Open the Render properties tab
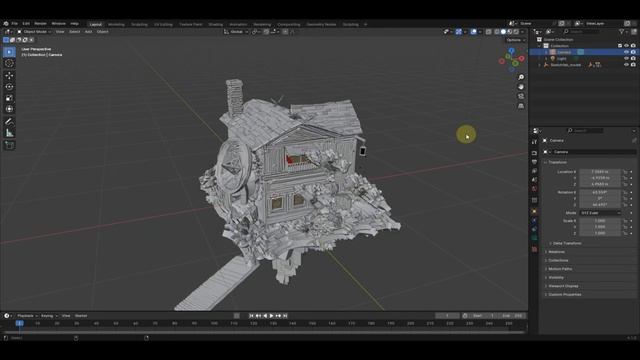Screen dimensions: 640x360 pos(534,153)
